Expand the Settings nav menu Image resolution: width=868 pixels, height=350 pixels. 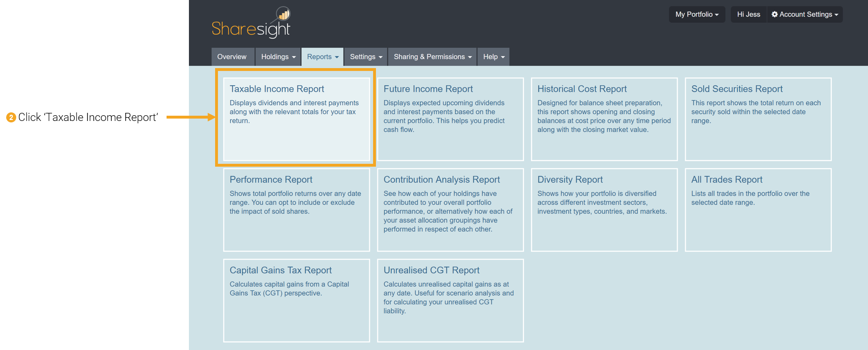point(366,57)
